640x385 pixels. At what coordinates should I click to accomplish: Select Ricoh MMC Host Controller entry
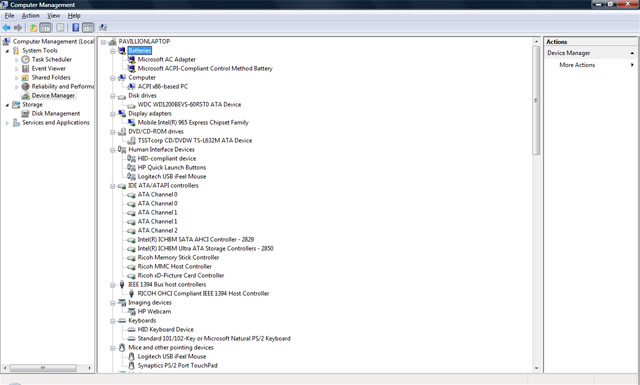click(x=175, y=267)
